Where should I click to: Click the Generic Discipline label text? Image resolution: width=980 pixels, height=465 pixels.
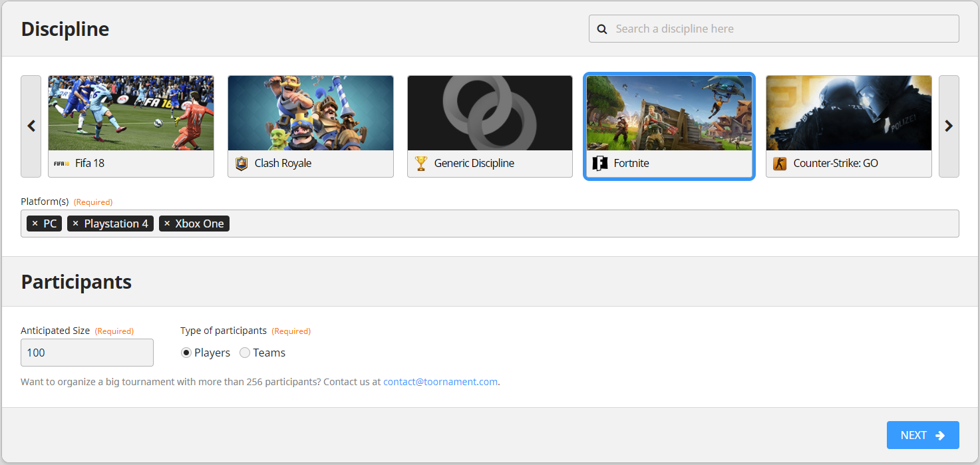[474, 163]
